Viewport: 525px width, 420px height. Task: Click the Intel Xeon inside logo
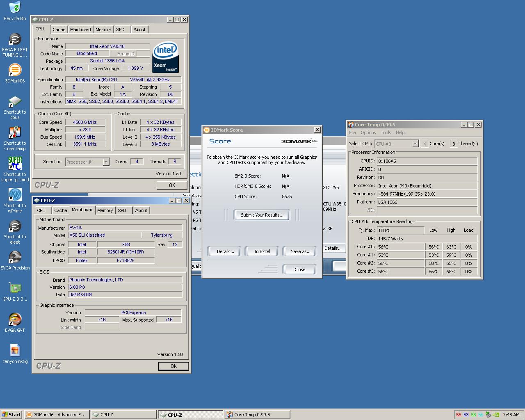coord(165,57)
